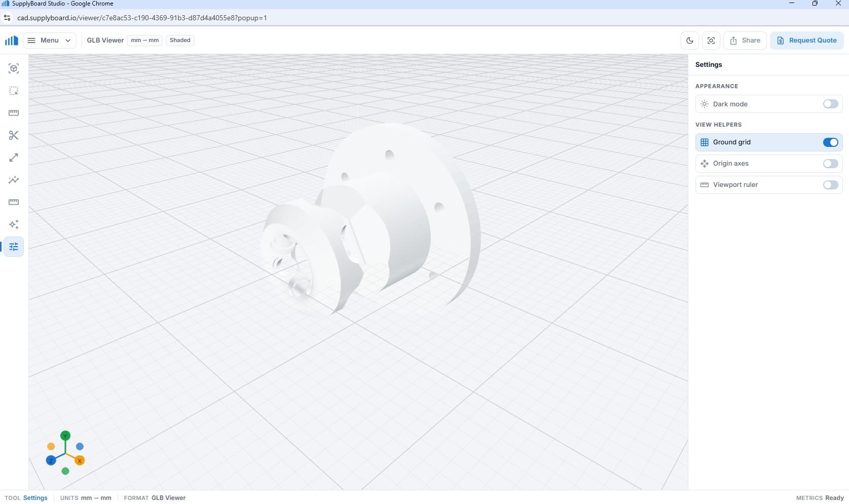
Task: Toggle the Dark mode switch
Action: click(830, 104)
